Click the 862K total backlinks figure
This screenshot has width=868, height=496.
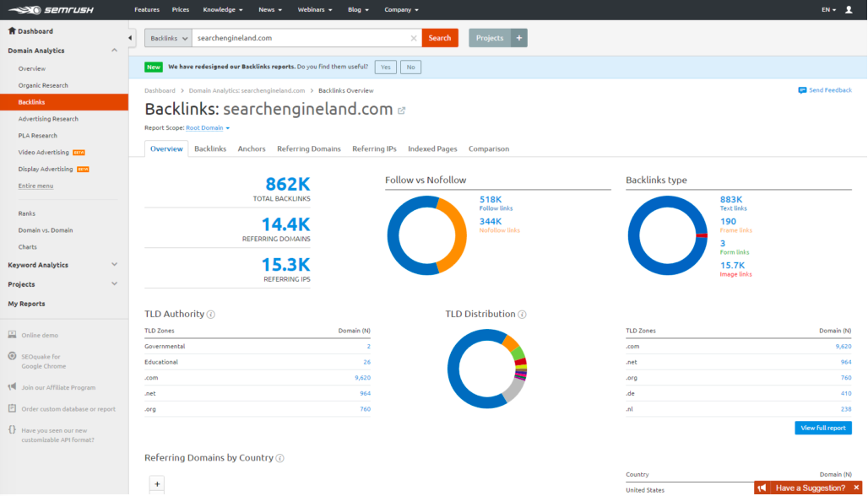288,184
